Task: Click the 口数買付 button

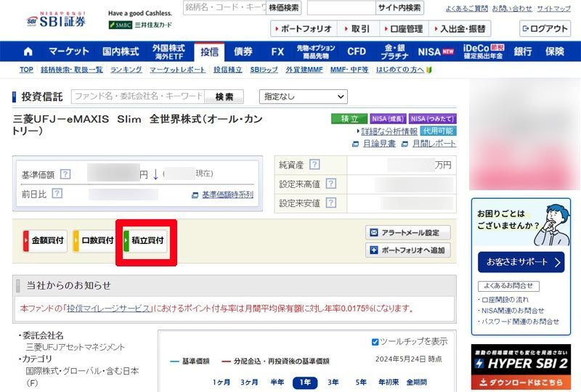Action: (x=95, y=240)
